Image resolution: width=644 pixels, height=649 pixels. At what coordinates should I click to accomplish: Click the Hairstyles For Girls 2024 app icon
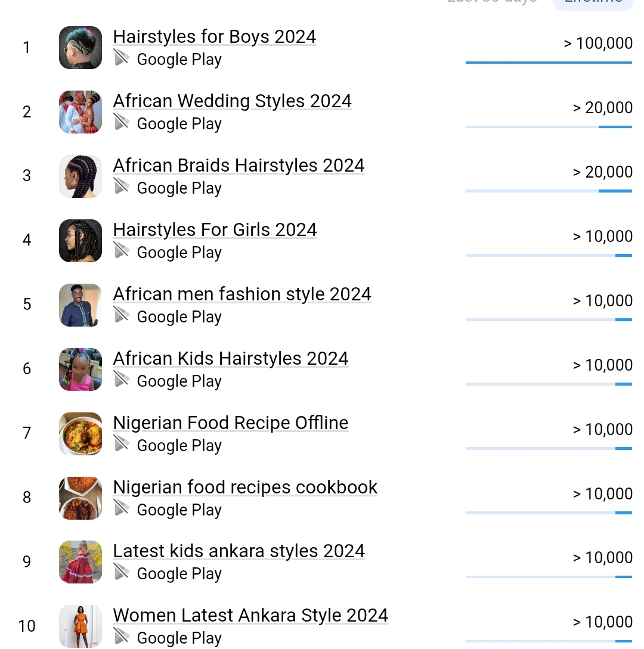[80, 241]
